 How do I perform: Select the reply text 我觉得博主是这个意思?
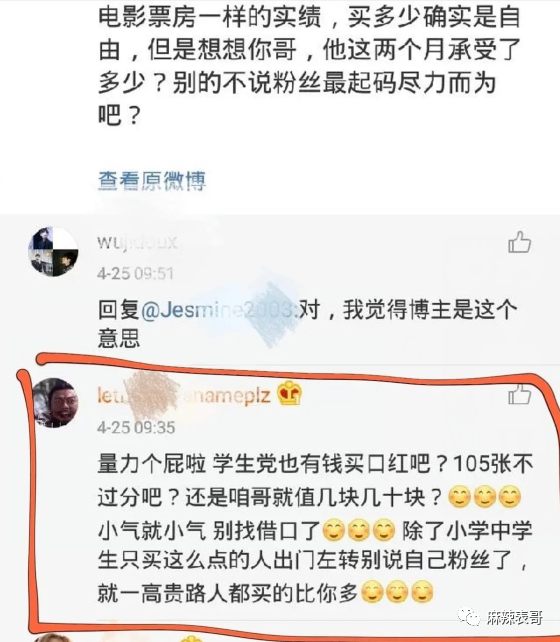click(308, 323)
